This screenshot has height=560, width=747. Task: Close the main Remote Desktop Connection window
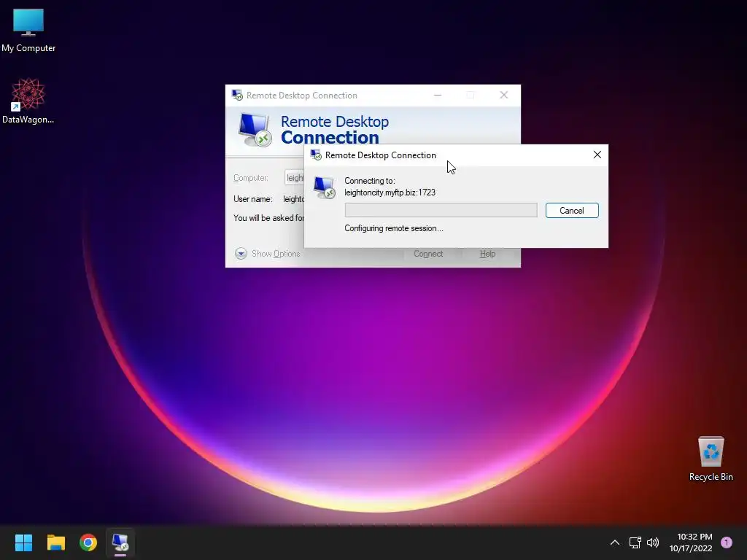tap(503, 96)
